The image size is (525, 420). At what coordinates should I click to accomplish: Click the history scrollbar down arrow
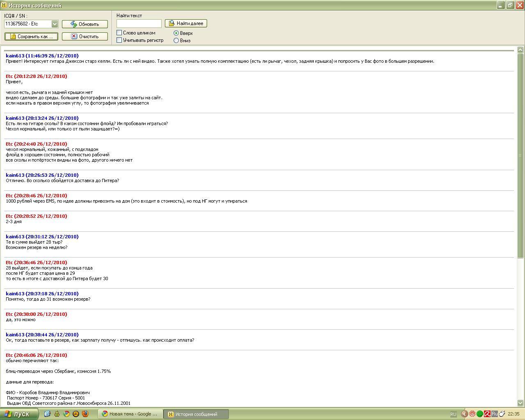pos(520,403)
